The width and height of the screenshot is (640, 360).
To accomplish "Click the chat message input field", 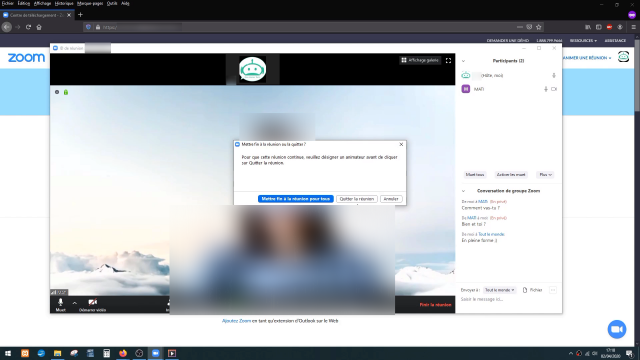I will point(508,299).
